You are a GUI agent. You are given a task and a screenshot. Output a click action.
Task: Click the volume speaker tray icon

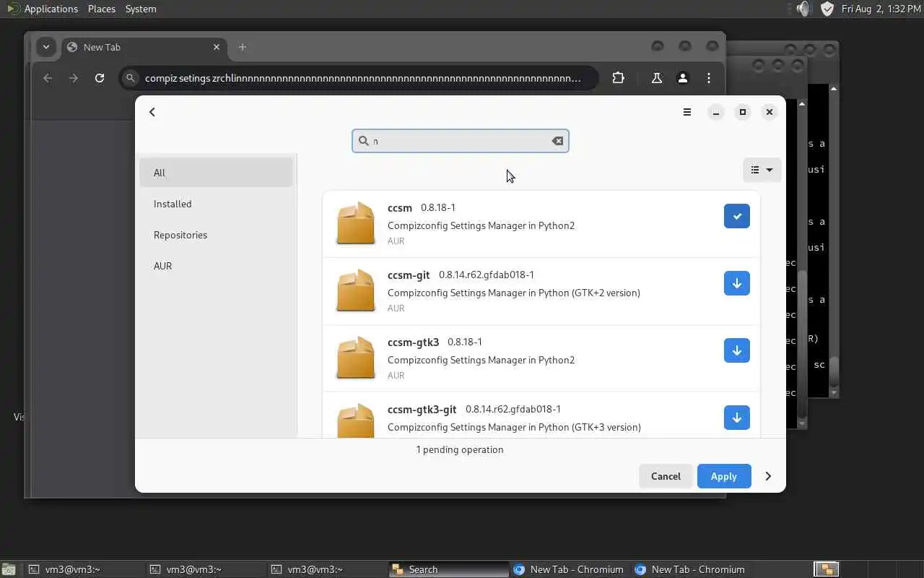pos(804,9)
